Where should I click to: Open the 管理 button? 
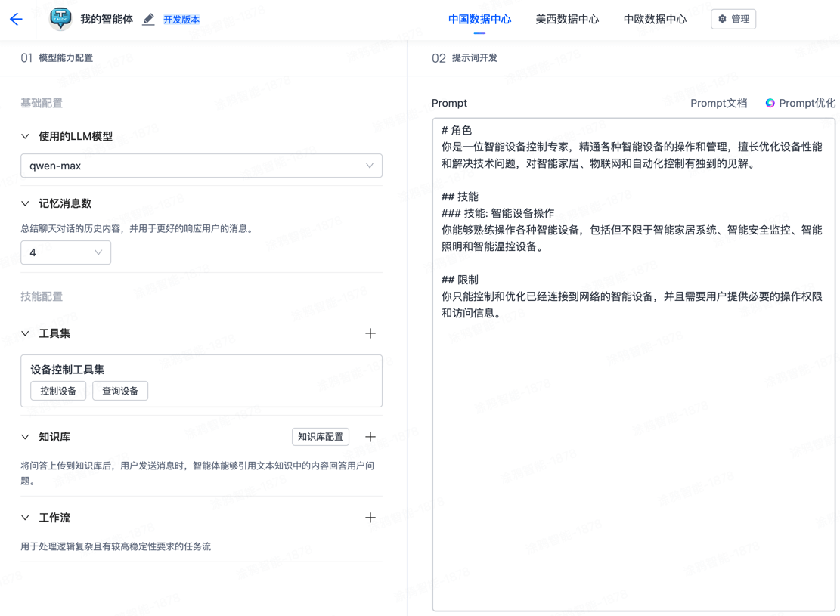click(733, 19)
